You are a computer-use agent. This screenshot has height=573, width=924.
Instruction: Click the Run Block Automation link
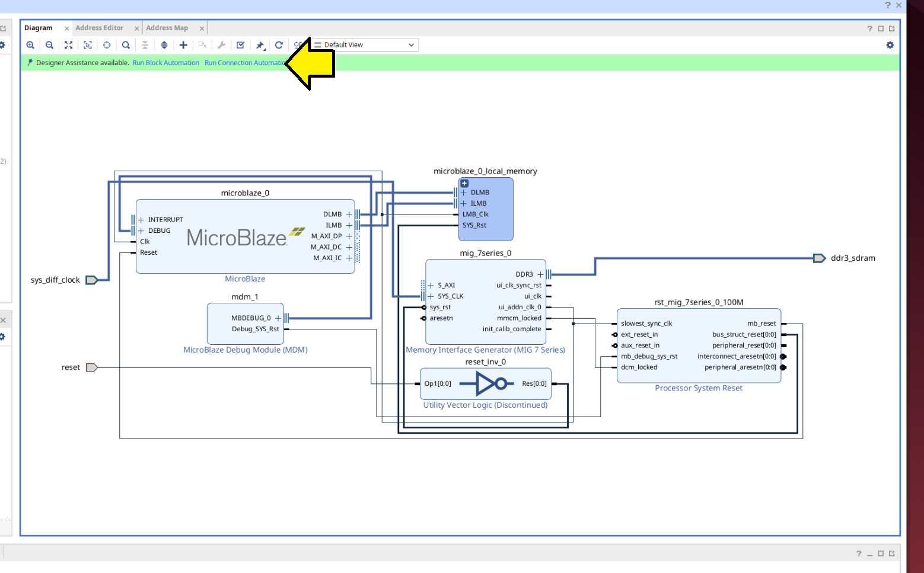(165, 63)
